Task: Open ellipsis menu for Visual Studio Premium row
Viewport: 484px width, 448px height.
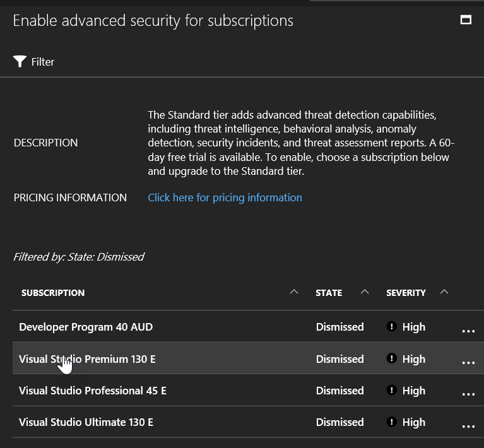Action: point(468,362)
